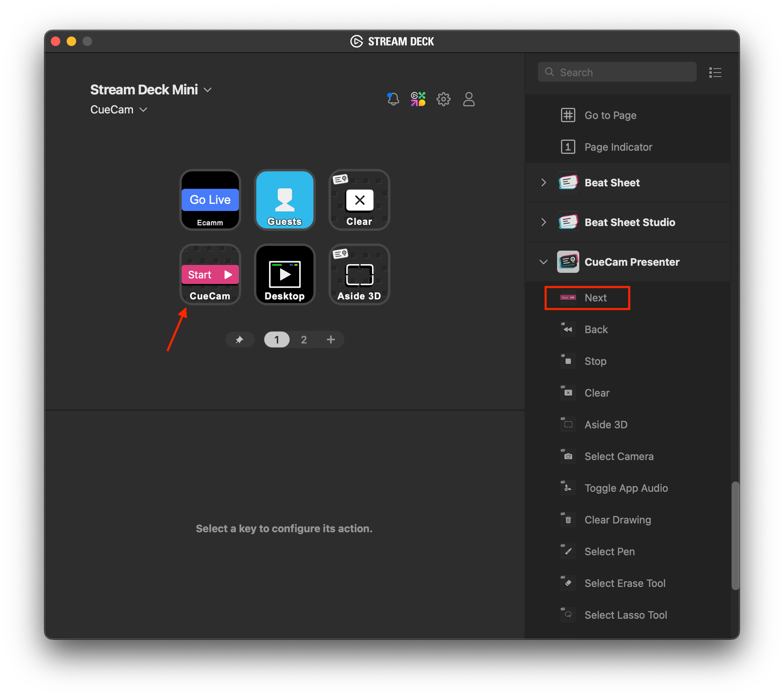Select the Page Indicator action label
784x698 pixels.
[618, 147]
